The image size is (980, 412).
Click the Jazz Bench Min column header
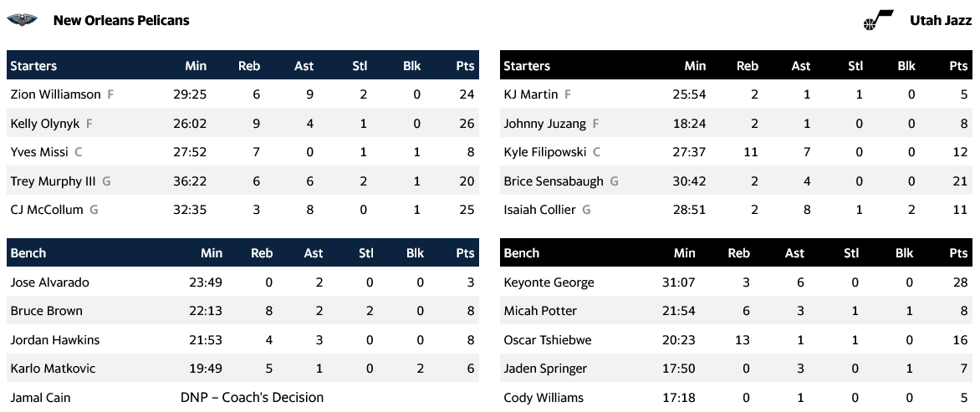685,253
